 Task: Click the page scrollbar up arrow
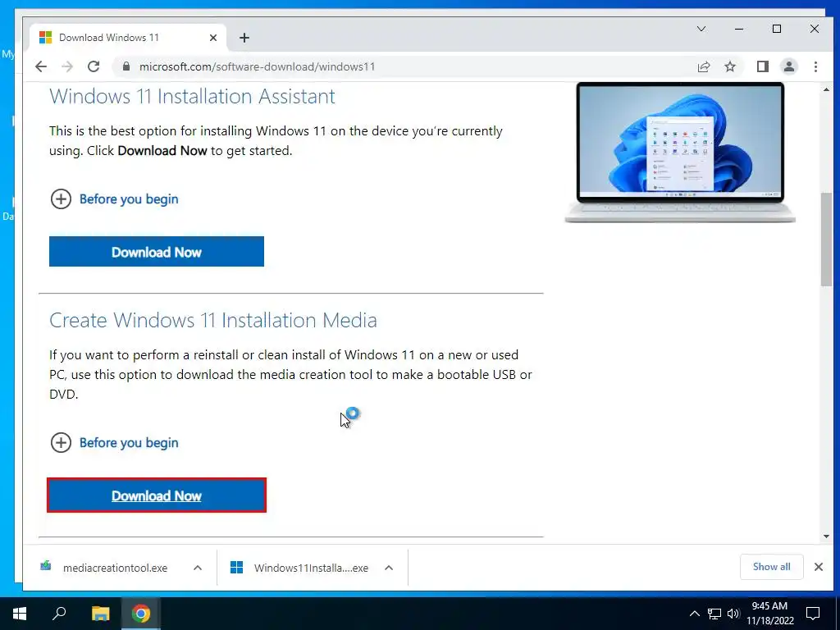coord(826,89)
